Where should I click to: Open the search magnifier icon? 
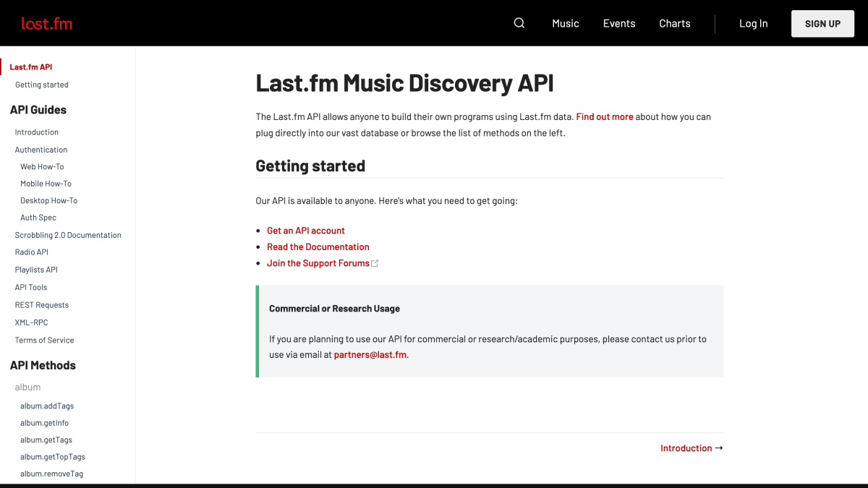519,23
